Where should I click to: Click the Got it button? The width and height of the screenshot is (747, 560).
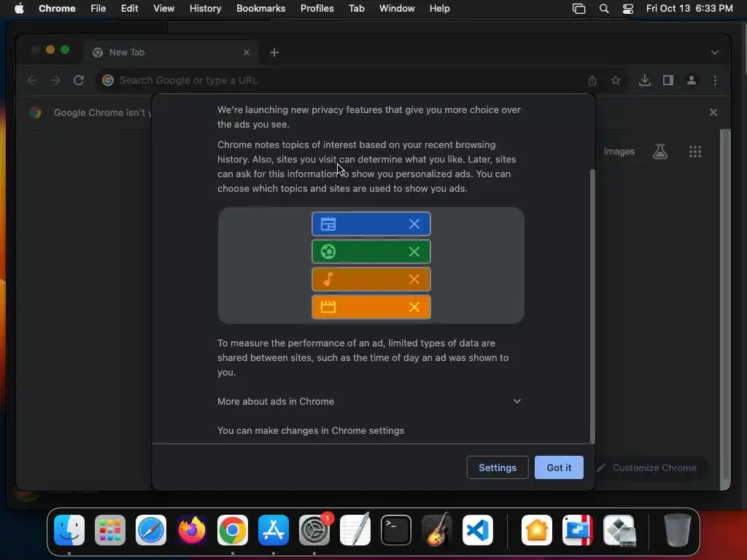(x=559, y=467)
